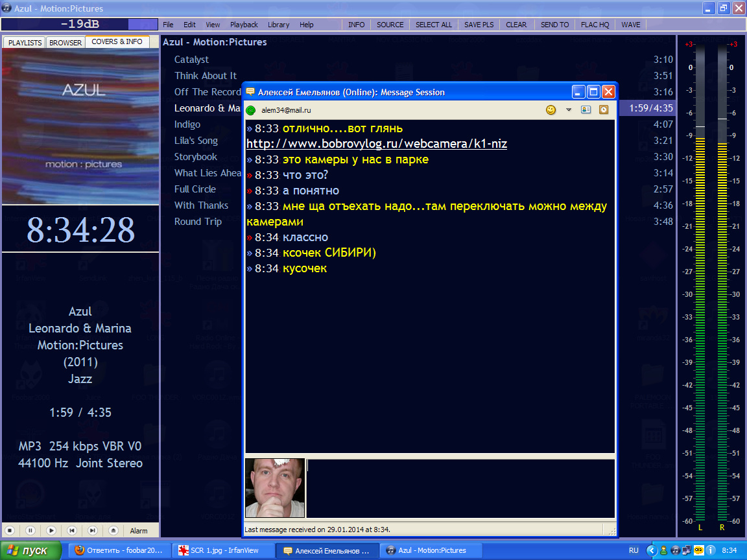
Task: Switch to the Browser tab
Action: pos(65,43)
